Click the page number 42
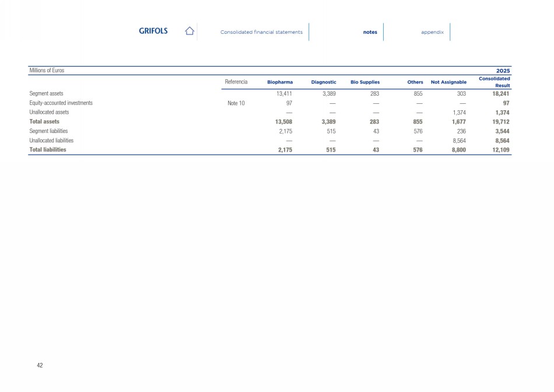The width and height of the screenshot is (554, 392). (x=40, y=365)
